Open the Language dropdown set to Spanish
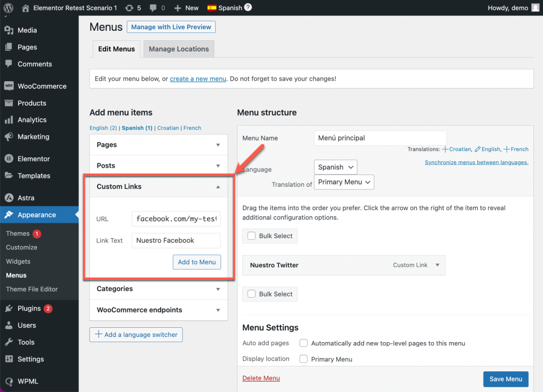 336,167
